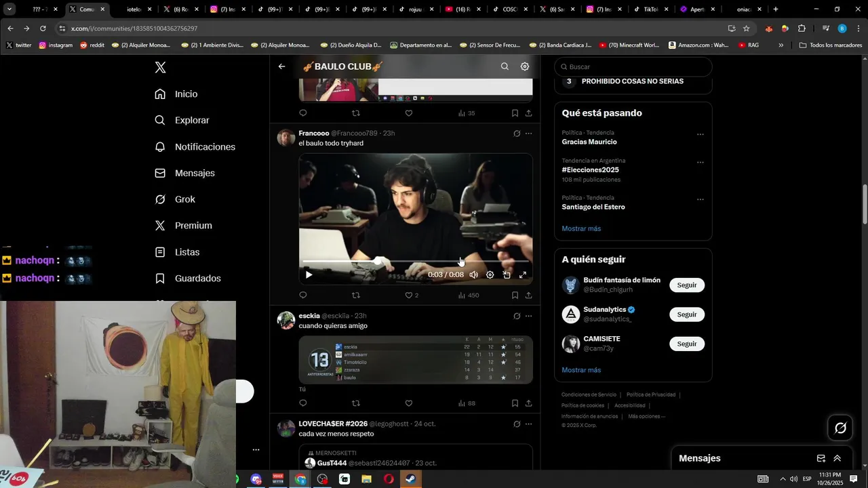Viewport: 868px width, 488px height.
Task: Follow CAMISIETE
Action: click(687, 344)
